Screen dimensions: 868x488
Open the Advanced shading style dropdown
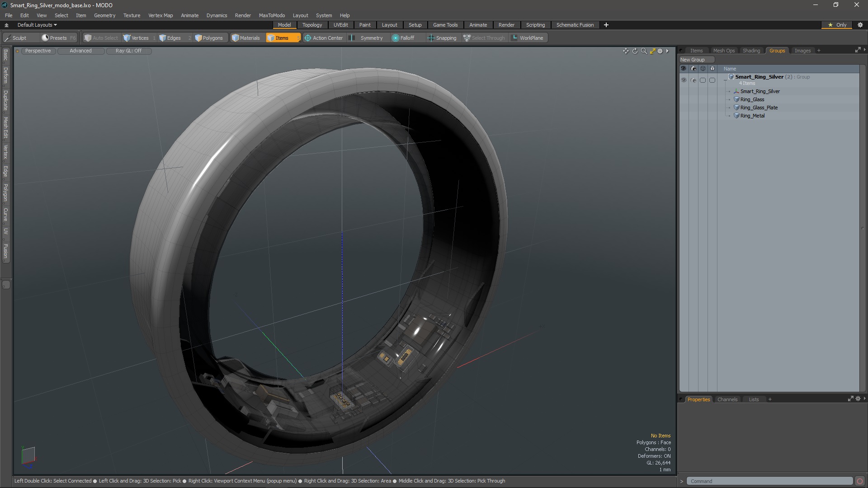pos(80,51)
